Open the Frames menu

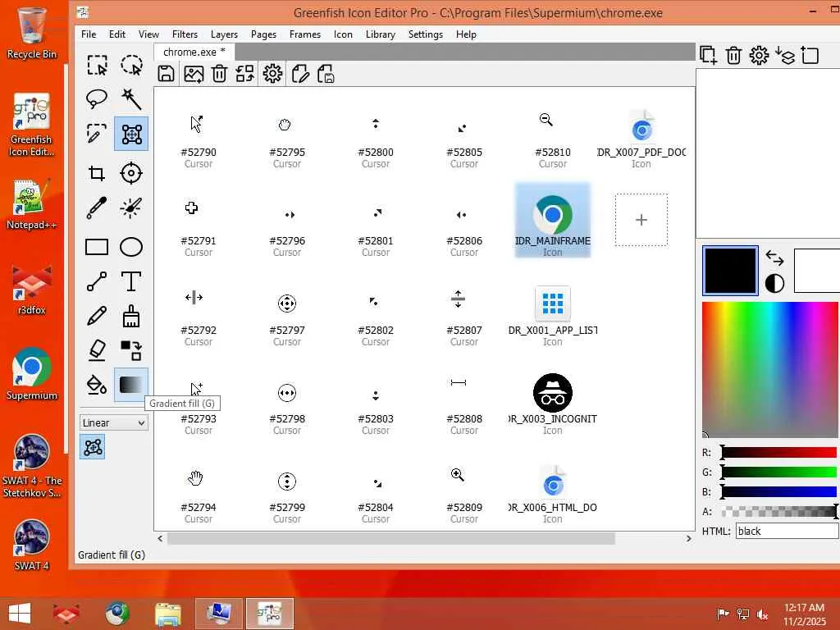305,34
